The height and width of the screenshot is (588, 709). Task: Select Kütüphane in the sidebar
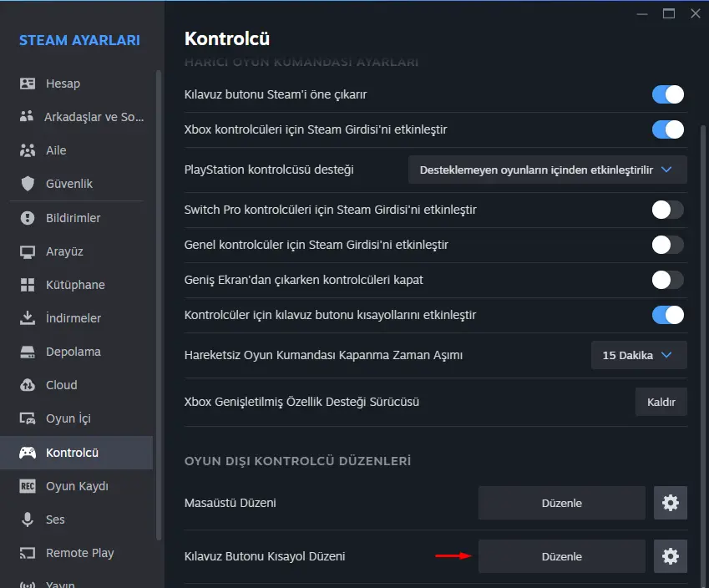point(77,285)
